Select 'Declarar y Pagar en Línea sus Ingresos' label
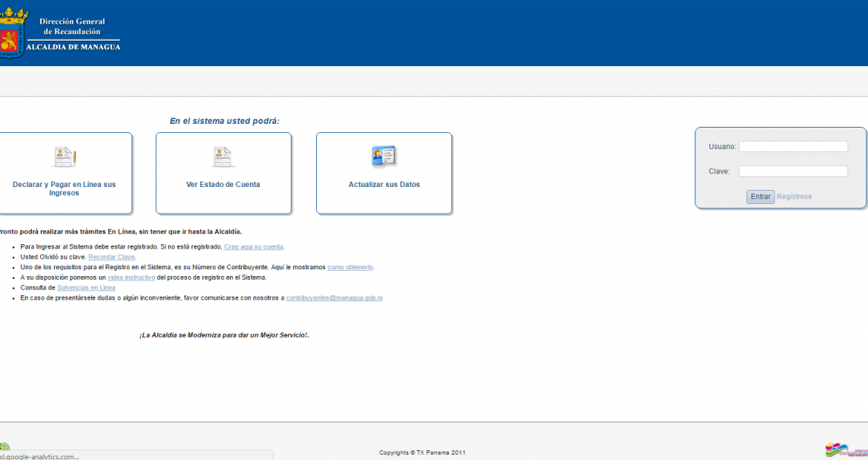This screenshot has height=460, width=868. coord(65,188)
